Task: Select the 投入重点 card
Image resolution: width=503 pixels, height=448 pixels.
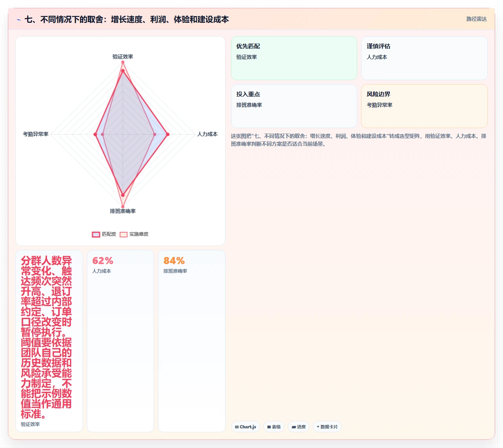Action: click(294, 106)
